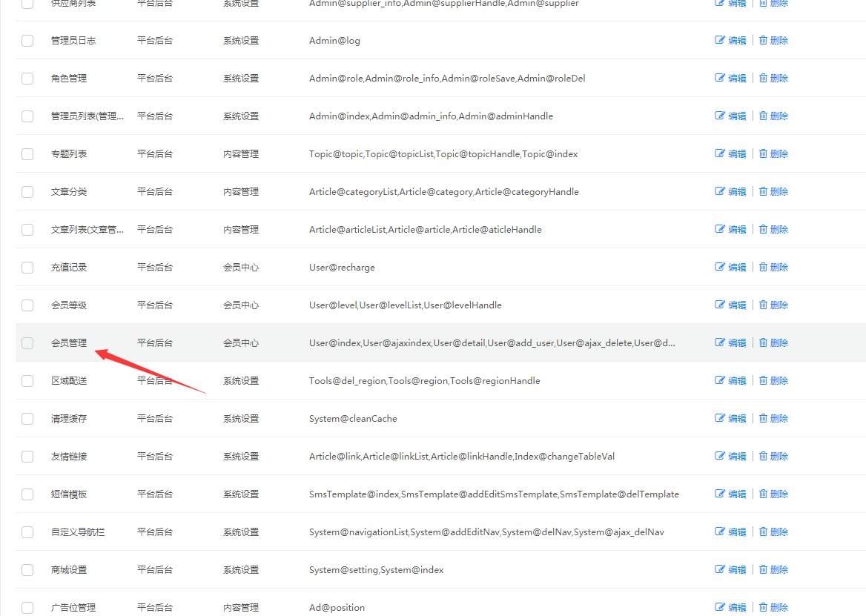The image size is (866, 616).
Task: Click the trash icon for 角色管理 row
Action: pyautogui.click(x=763, y=78)
